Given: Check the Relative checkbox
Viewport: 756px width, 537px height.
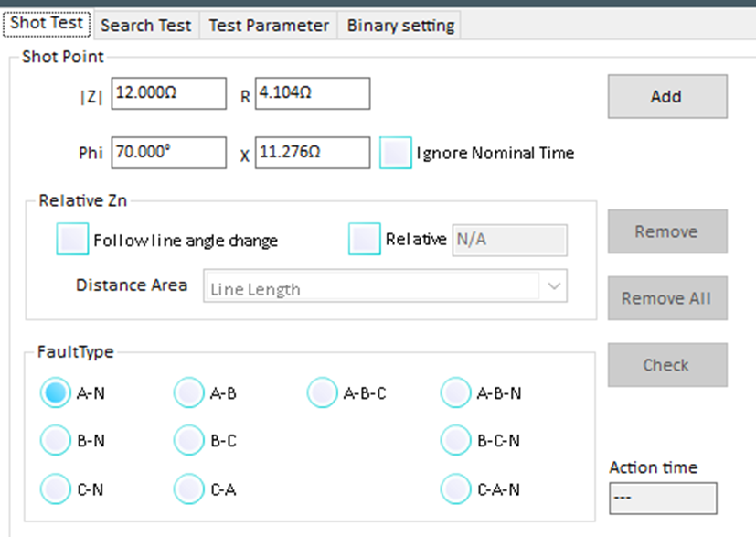Looking at the screenshot, I should [365, 239].
